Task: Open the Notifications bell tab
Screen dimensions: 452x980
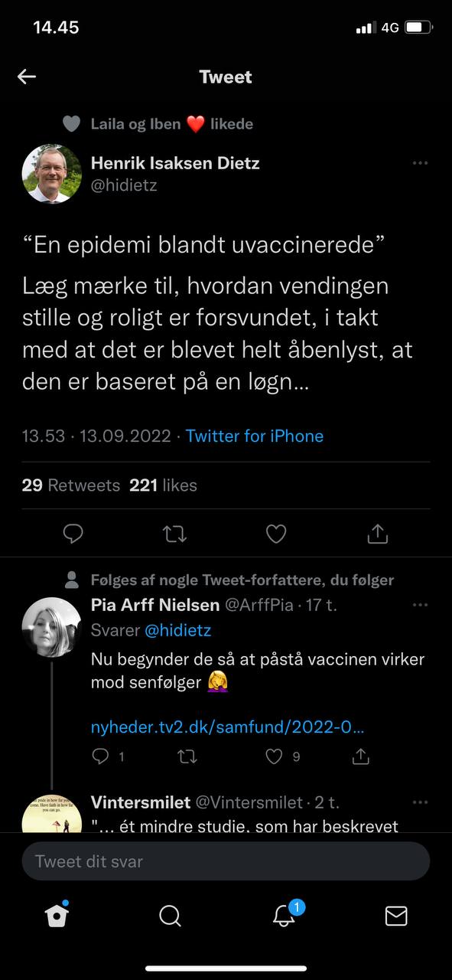Action: point(284,915)
